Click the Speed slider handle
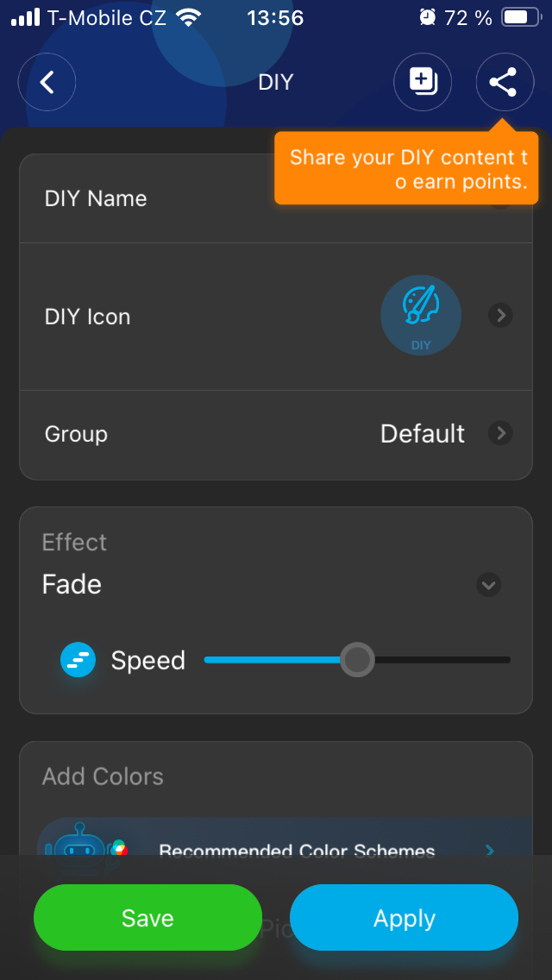552x980 pixels. [357, 660]
